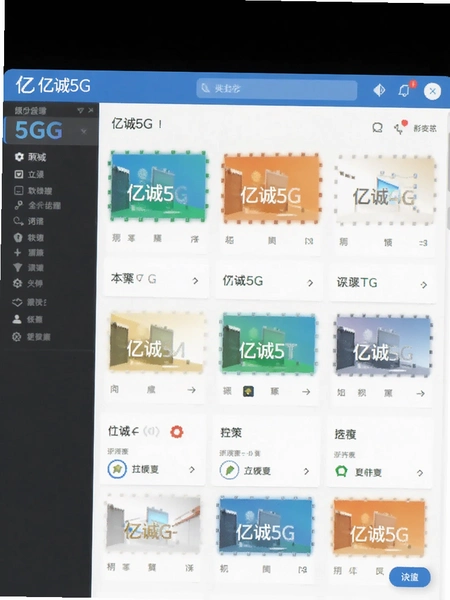Viewport: 450px width, 600px height.
Task: Click the 控策 card title
Action: 231,432
